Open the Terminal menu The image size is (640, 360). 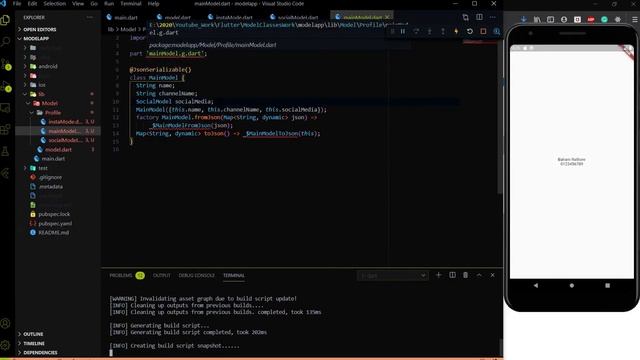click(x=131, y=4)
